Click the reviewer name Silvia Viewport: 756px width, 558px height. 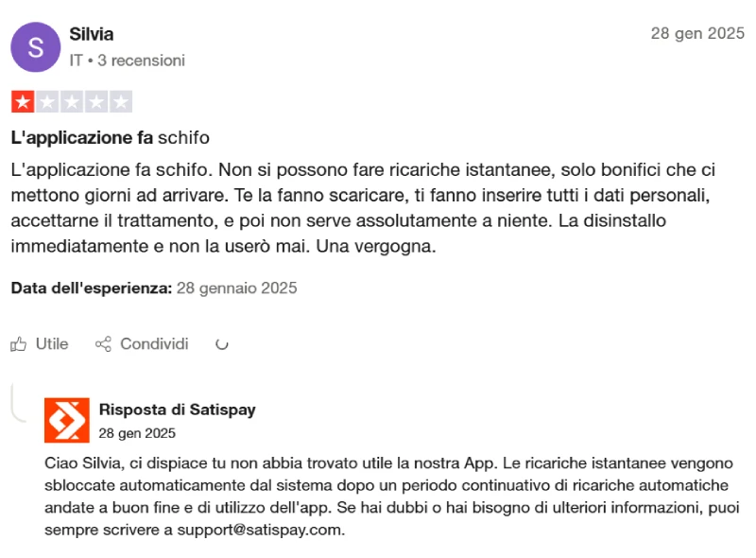click(x=92, y=34)
